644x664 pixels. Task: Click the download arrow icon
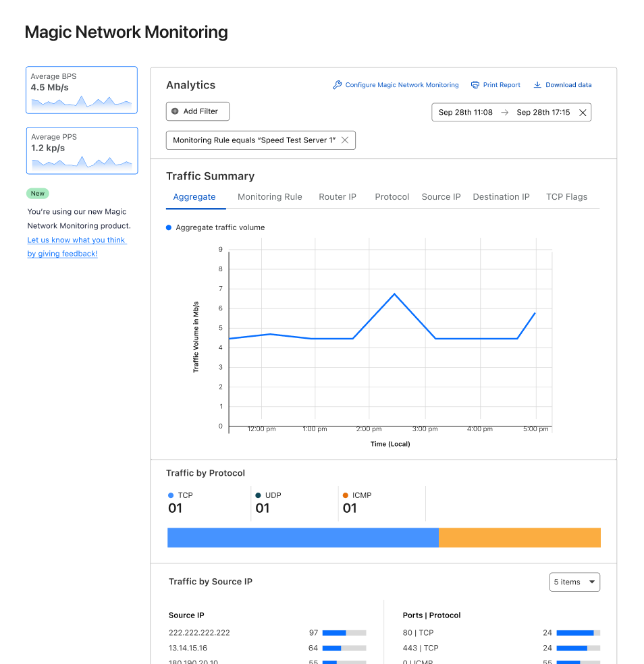pos(537,85)
